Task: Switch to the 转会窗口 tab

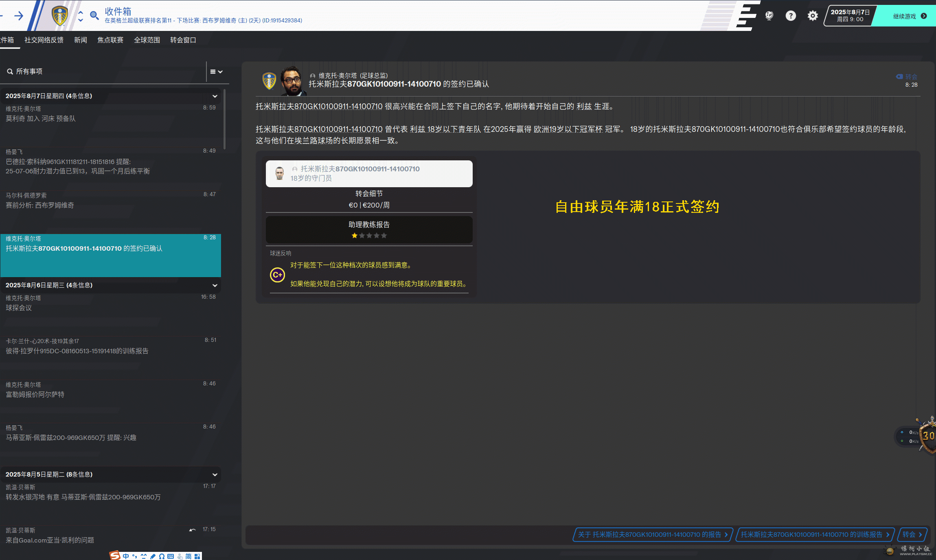Action: pos(183,40)
